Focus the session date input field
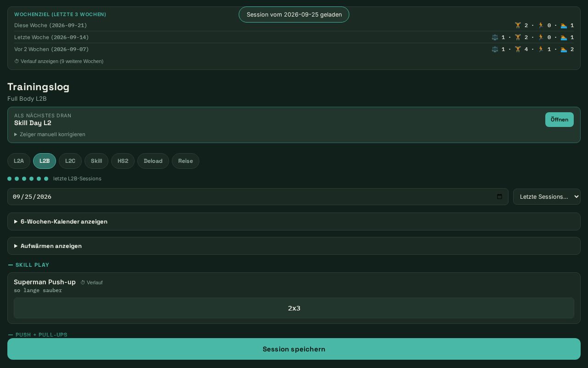Screen dimensions: 588x368 click(x=258, y=196)
